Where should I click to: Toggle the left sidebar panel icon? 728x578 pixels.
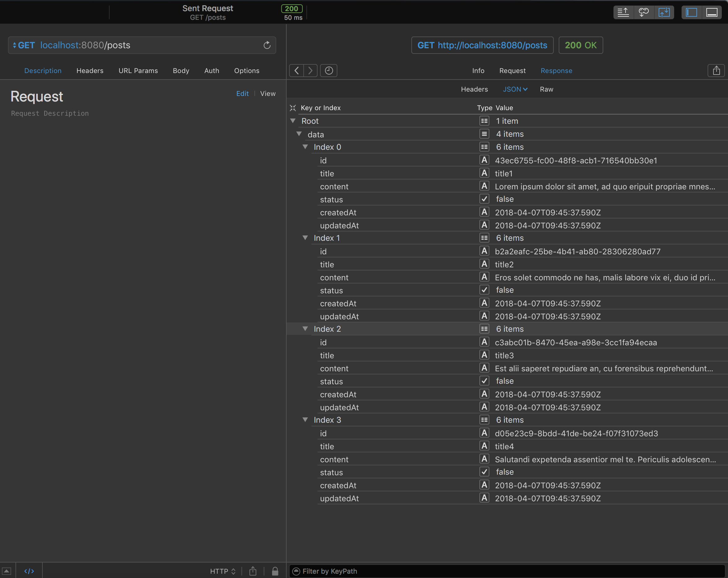click(691, 12)
